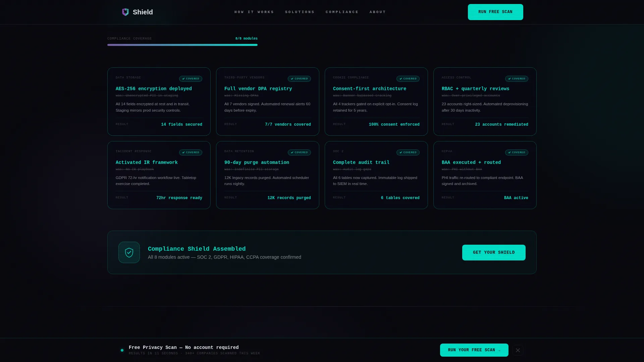
Task: Click the Shield logo icon
Action: pyautogui.click(x=125, y=12)
